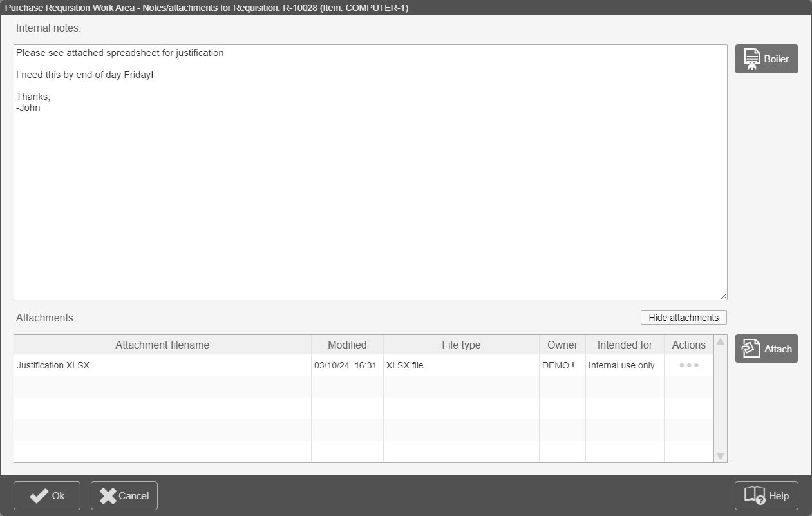Click the Owner column header
The height and width of the screenshot is (516, 812).
(x=562, y=345)
